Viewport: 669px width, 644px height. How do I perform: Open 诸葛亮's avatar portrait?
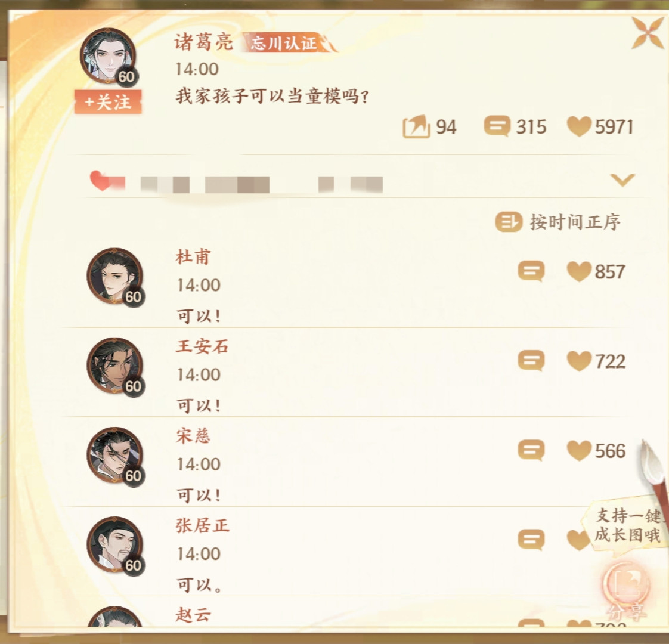click(x=109, y=57)
